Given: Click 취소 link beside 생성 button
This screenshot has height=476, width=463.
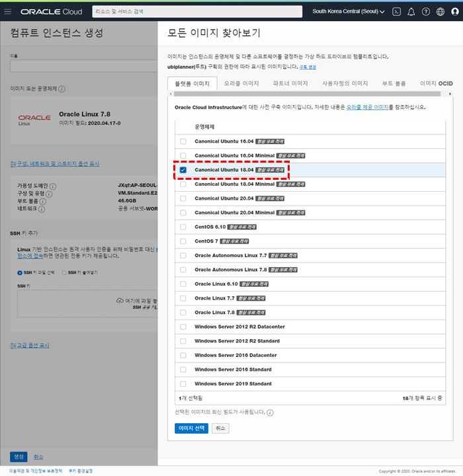Looking at the screenshot, I should (38, 457).
